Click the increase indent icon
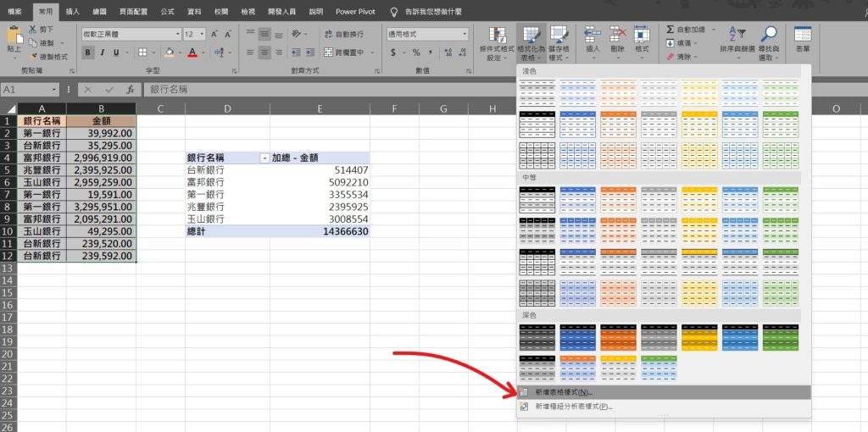868x432 pixels. [x=309, y=53]
